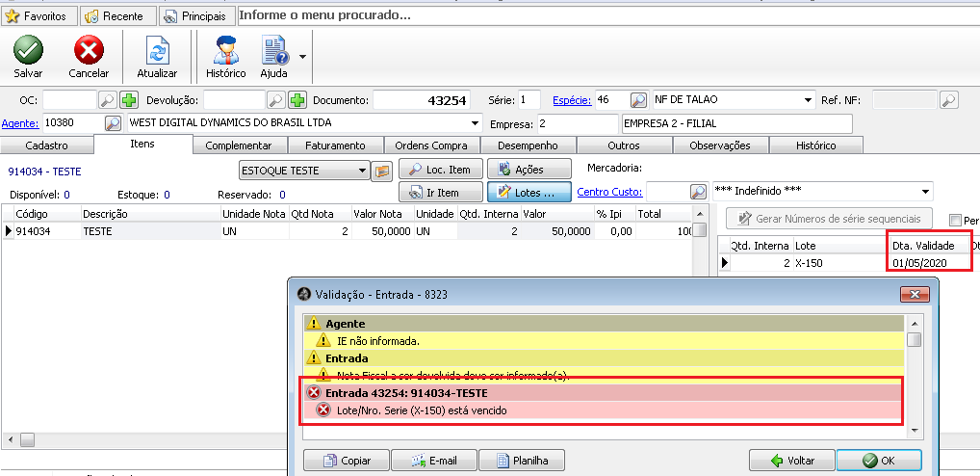Open the NF DE TALAO dropdown
This screenshot has width=980, height=476.
pos(810,100)
